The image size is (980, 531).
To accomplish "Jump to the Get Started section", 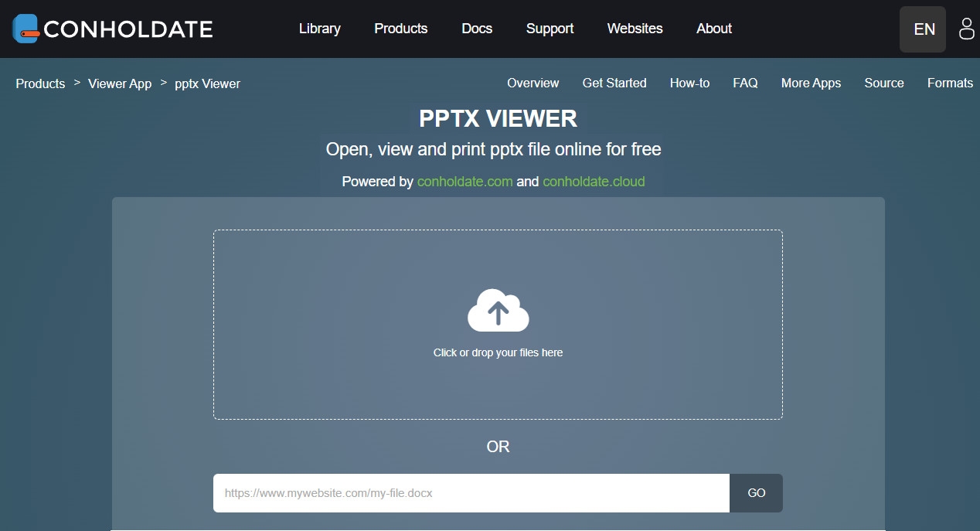I will tap(614, 83).
